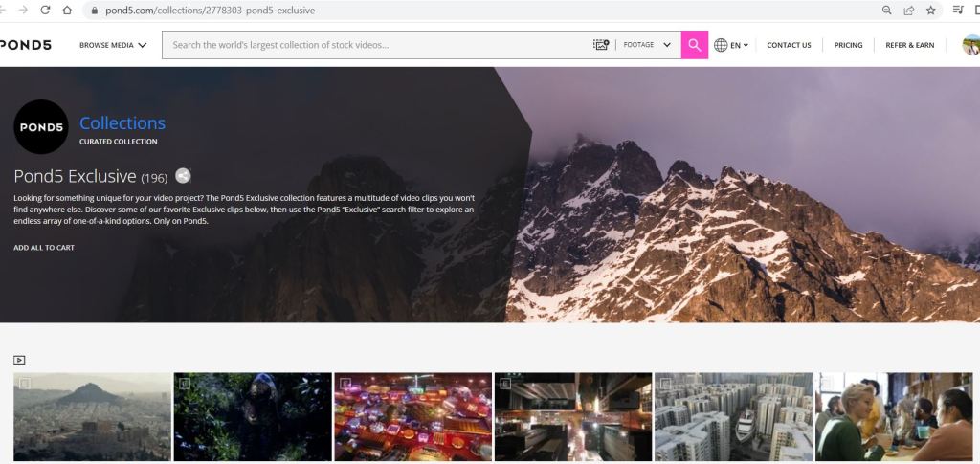
Task: Click the round Pond5 collection logo
Action: click(x=41, y=127)
